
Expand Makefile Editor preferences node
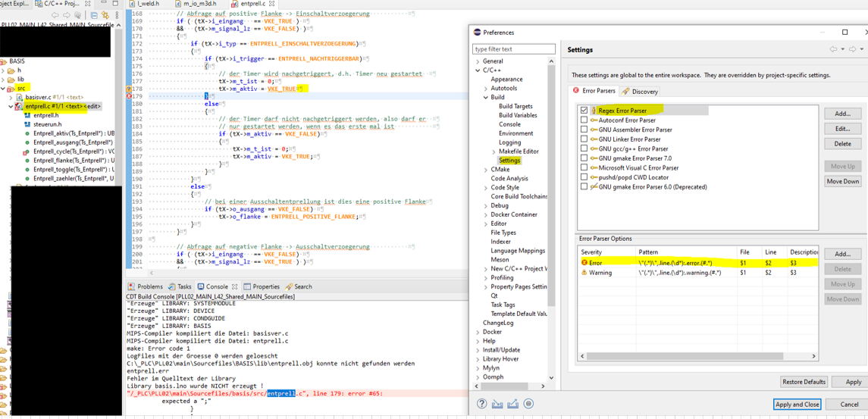click(x=494, y=152)
